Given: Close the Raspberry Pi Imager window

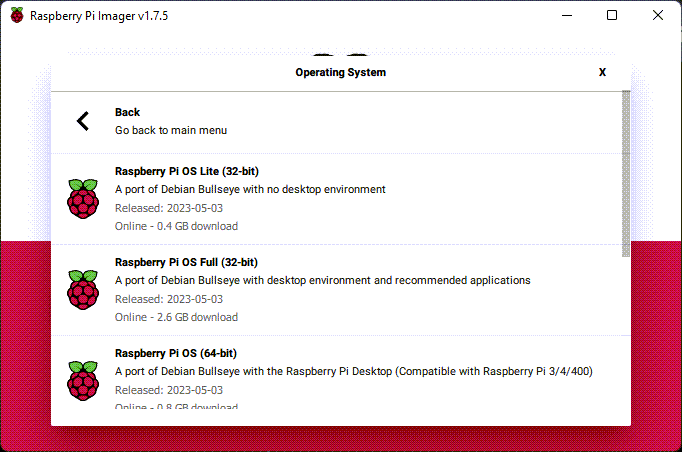Looking at the screenshot, I should point(658,15).
